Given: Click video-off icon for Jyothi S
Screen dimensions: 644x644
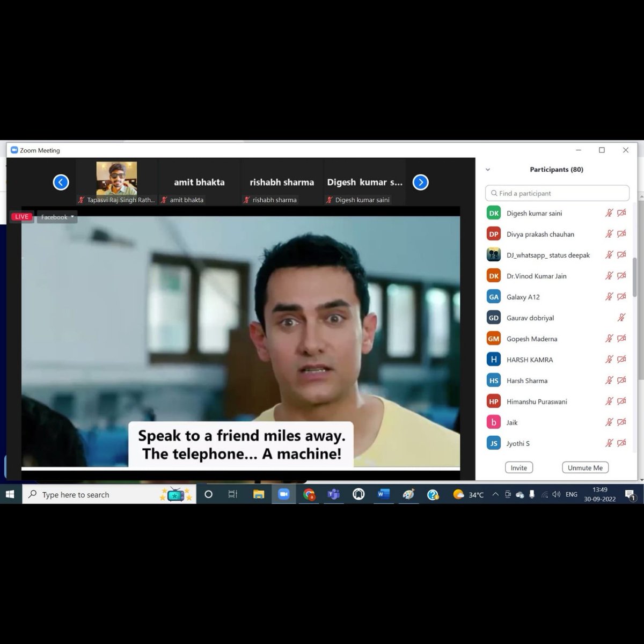Looking at the screenshot, I should pos(621,443).
